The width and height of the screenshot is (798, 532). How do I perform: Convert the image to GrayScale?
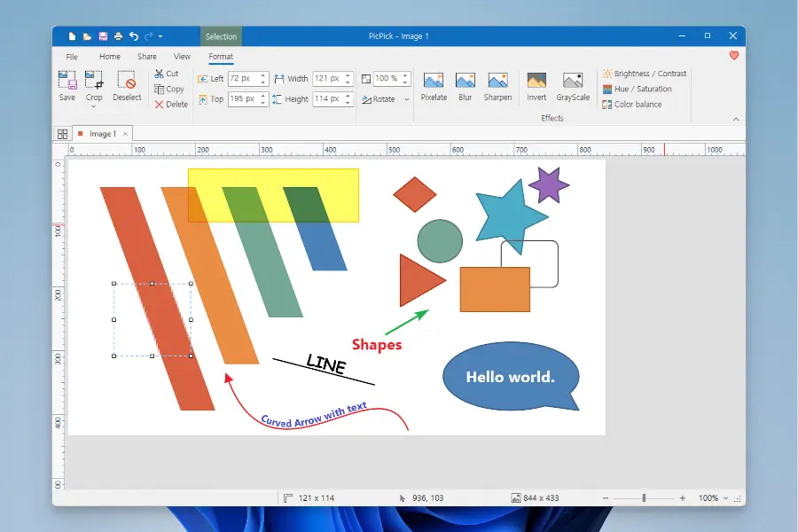[573, 86]
